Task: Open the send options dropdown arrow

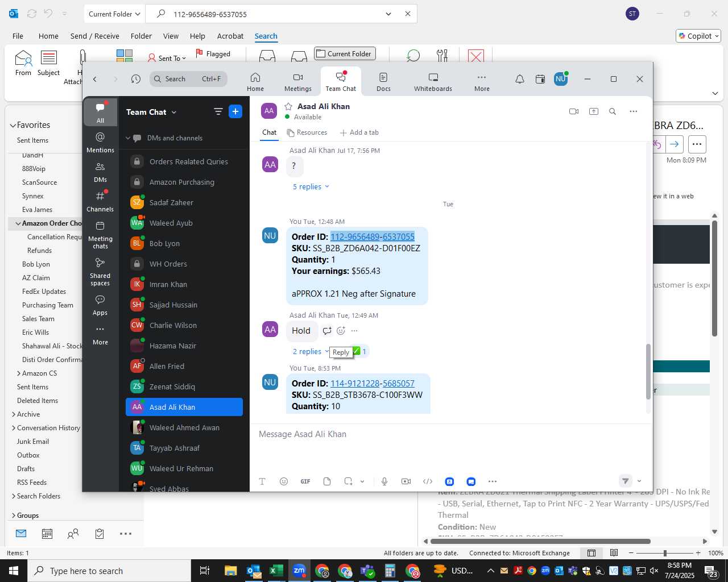Action: (x=639, y=481)
